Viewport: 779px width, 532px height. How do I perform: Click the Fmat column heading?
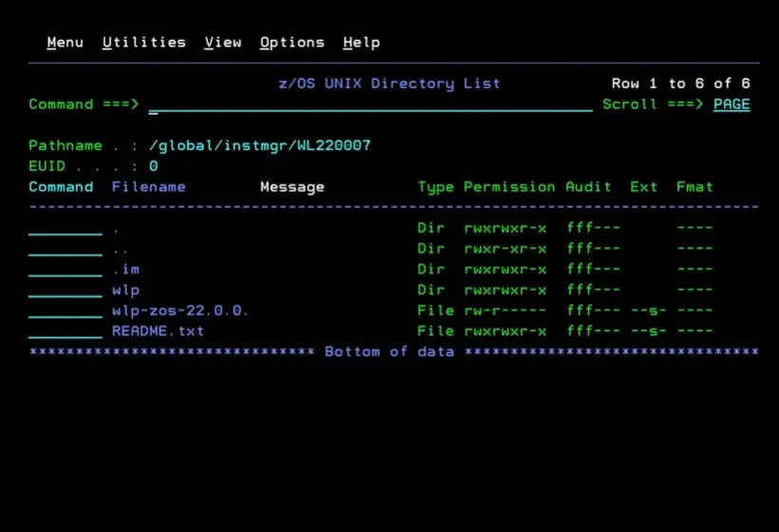(694, 187)
